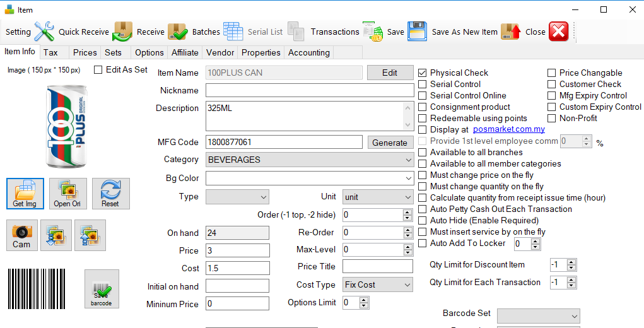This screenshot has width=644, height=328.
Task: Open the Options tab
Action: (x=149, y=52)
